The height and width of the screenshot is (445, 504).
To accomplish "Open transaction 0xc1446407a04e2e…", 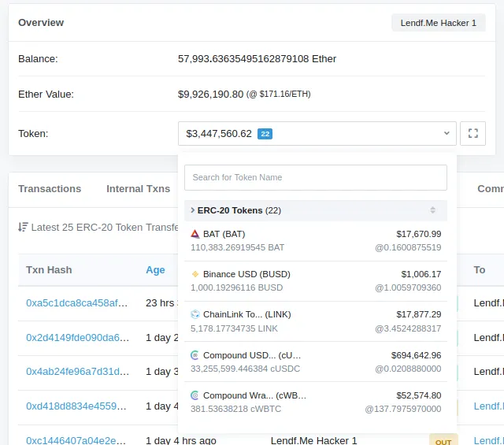I will [x=76, y=440].
